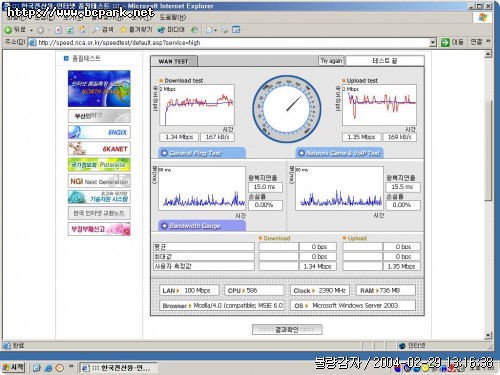Open the 한국 인터넷 교환노드 banner
This screenshot has width=500, height=375.
(x=99, y=213)
